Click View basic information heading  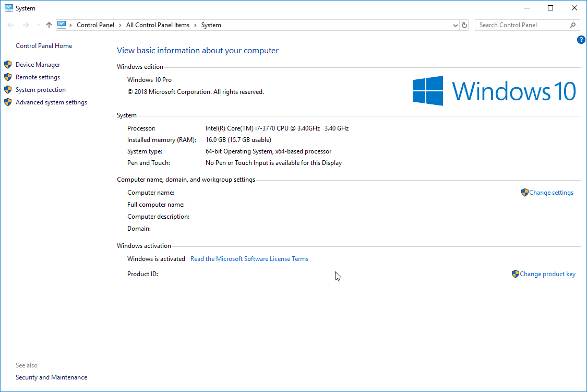tap(198, 51)
